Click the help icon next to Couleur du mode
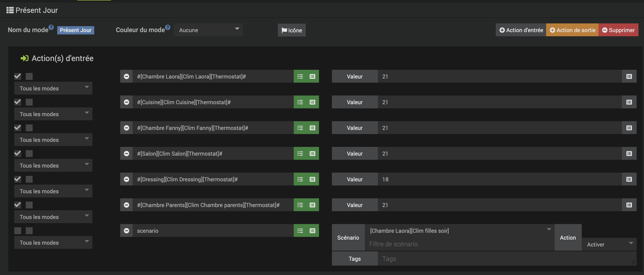644x275 pixels. click(x=168, y=27)
